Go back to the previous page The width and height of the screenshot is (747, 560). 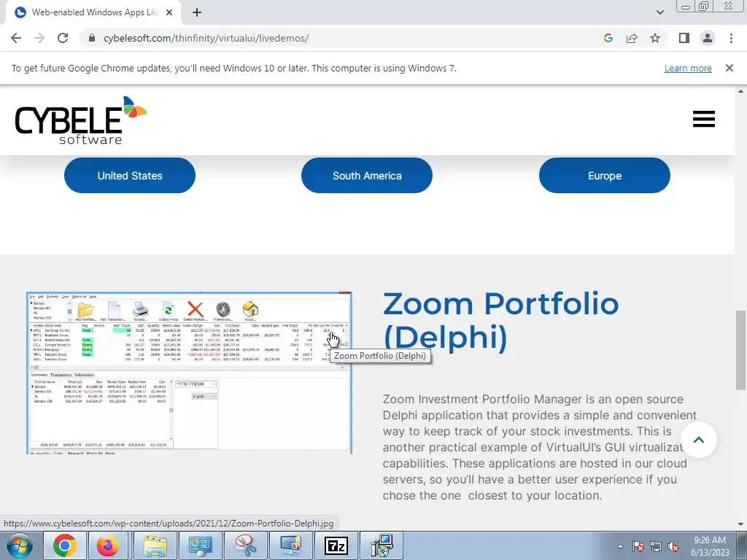click(16, 38)
